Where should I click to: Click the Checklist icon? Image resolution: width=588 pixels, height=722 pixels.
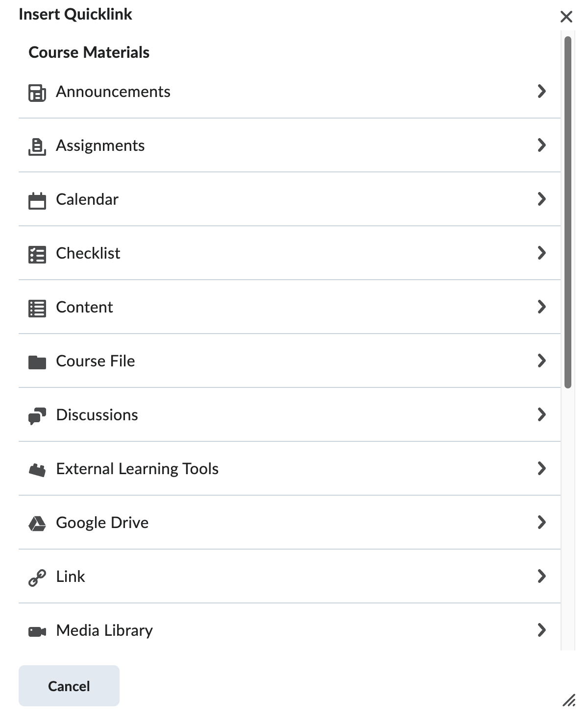pyautogui.click(x=37, y=254)
